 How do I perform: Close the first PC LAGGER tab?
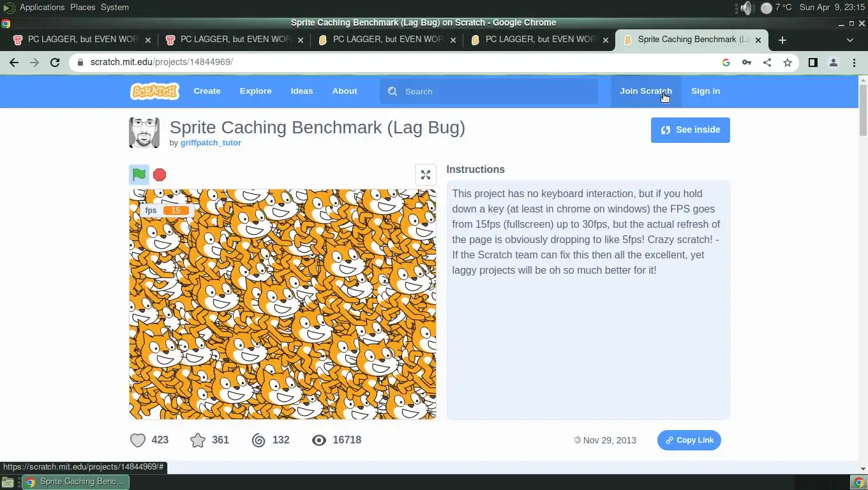tap(148, 40)
